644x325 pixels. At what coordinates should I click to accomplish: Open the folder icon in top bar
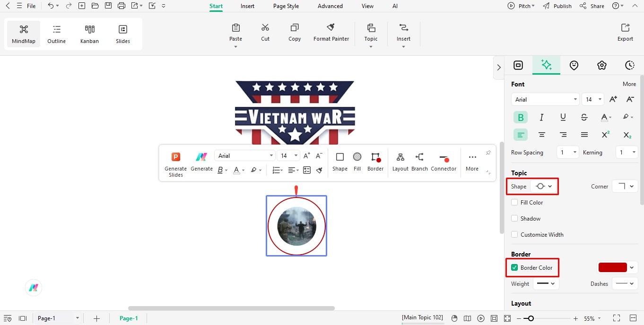pyautogui.click(x=95, y=6)
